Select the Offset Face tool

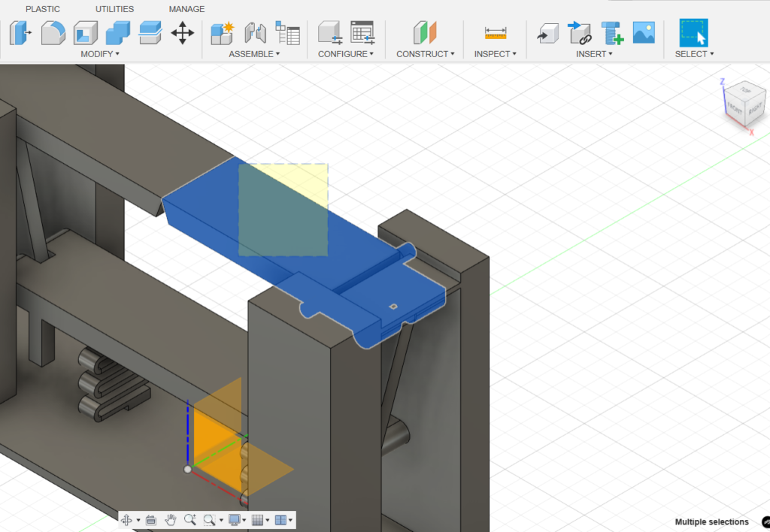(150, 33)
